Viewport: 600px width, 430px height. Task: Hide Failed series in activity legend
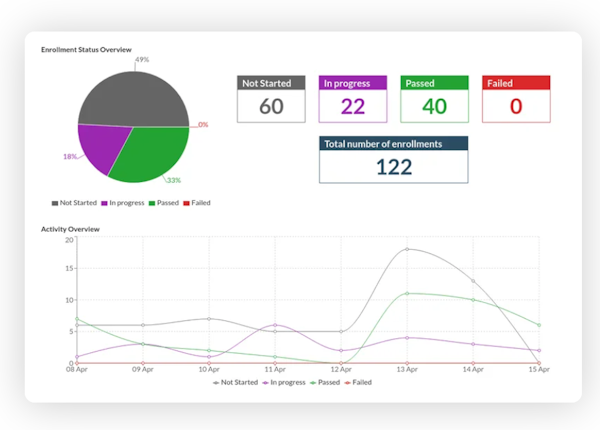[361, 382]
